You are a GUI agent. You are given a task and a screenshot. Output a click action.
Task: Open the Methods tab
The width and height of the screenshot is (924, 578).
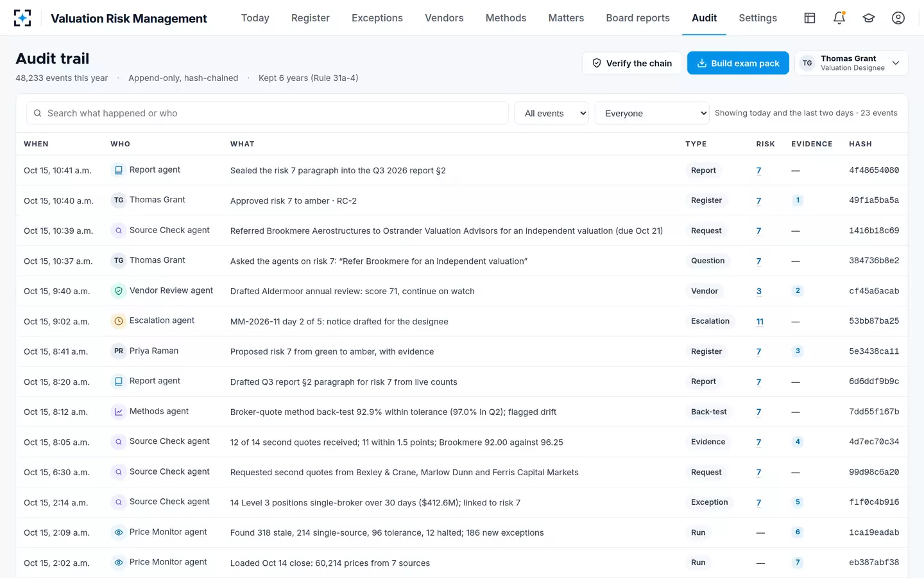pyautogui.click(x=506, y=18)
